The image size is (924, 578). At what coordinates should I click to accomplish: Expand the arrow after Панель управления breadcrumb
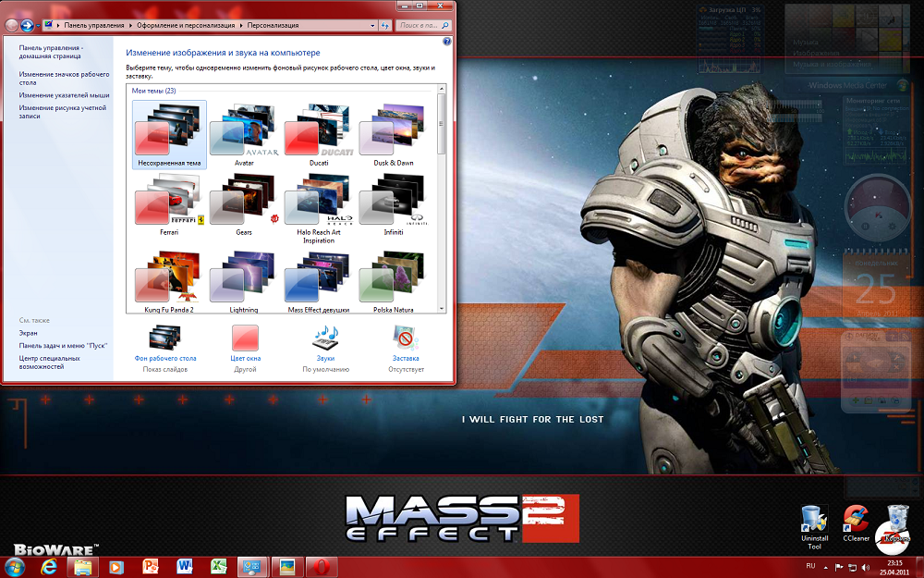pyautogui.click(x=130, y=25)
